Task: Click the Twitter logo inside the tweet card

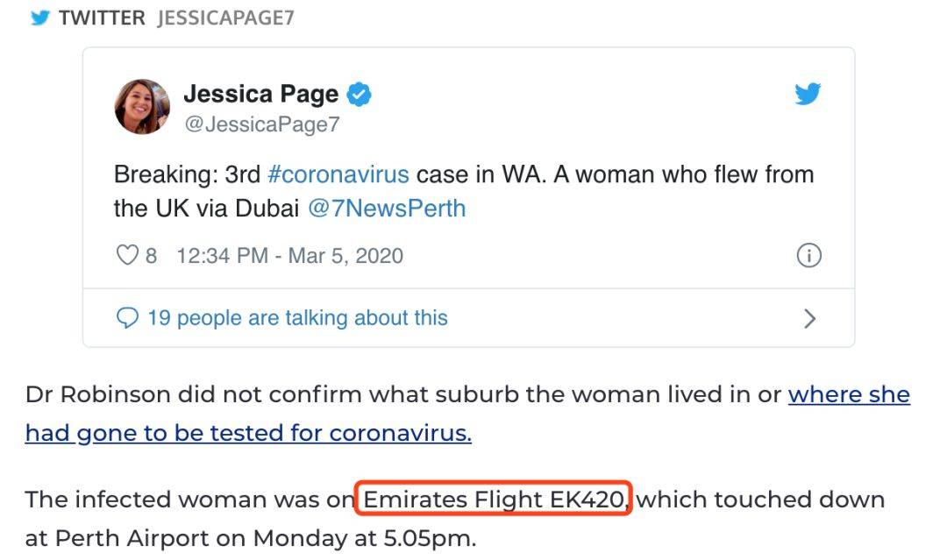Action: pyautogui.click(x=808, y=94)
